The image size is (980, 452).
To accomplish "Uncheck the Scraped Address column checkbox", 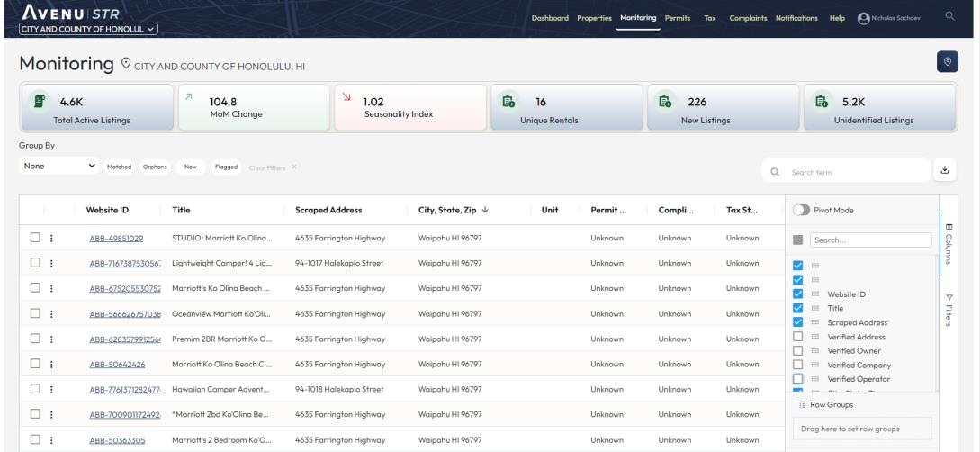I will click(x=797, y=322).
